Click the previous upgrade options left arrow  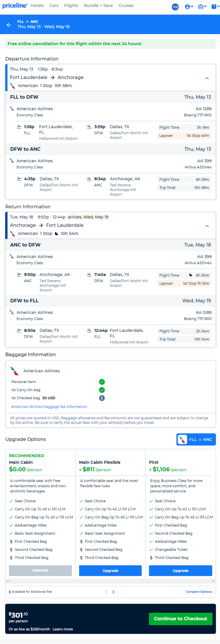pyautogui.click(x=106, y=592)
